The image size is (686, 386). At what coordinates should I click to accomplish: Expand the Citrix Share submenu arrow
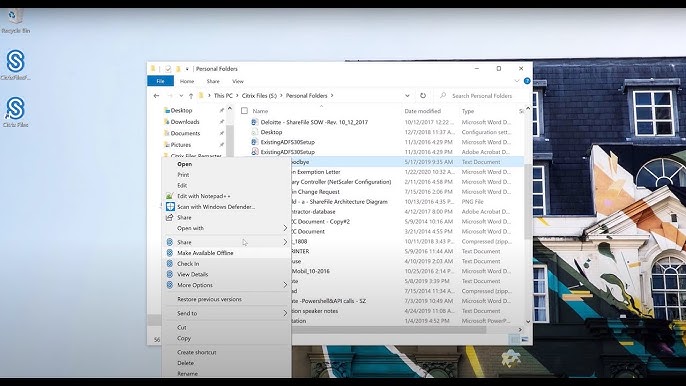[x=285, y=242]
